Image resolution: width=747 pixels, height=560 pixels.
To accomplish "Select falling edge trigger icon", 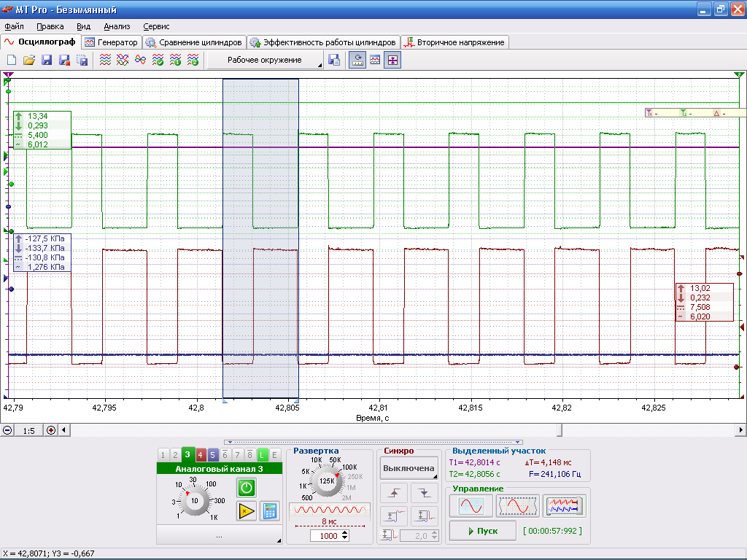I will (x=425, y=493).
